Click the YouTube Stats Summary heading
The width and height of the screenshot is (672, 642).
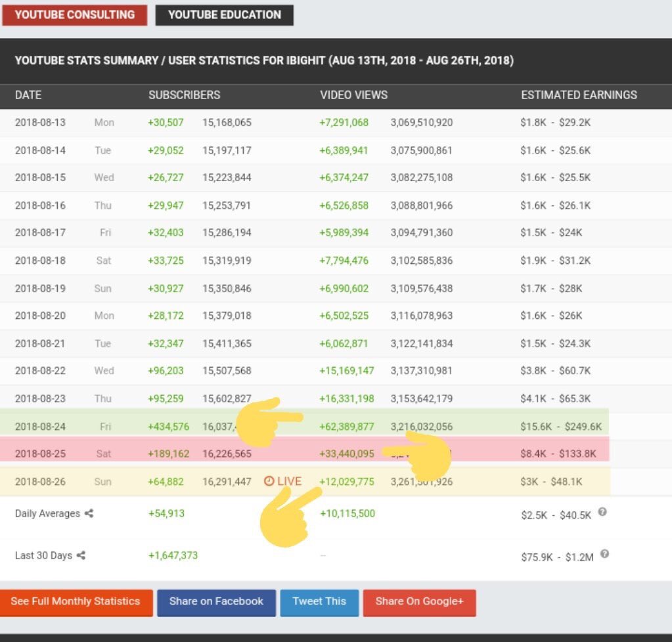click(265, 60)
